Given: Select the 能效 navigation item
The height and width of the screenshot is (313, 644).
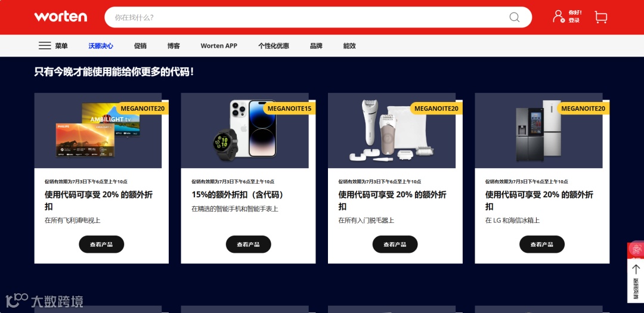Looking at the screenshot, I should 349,46.
